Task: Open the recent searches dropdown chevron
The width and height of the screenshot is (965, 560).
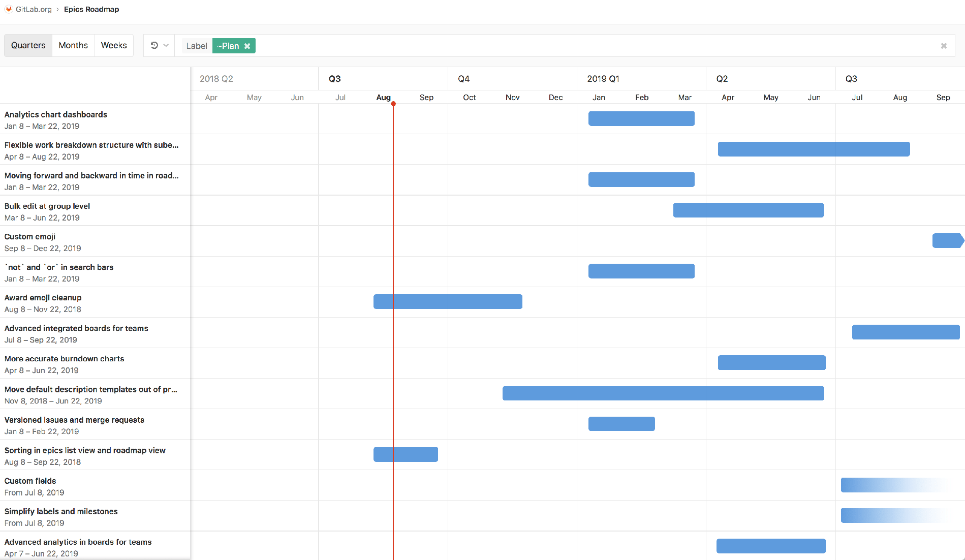Action: [166, 45]
